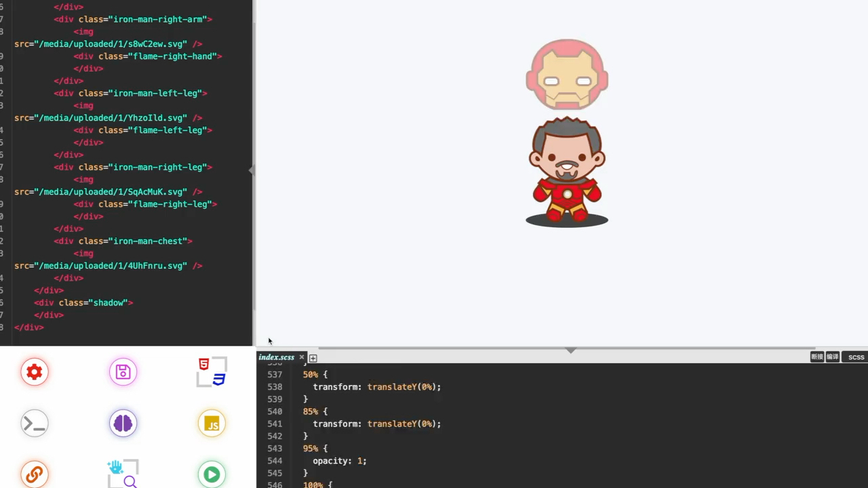This screenshot has height=488, width=868.
Task: Open the terminal console icon
Action: (x=35, y=424)
